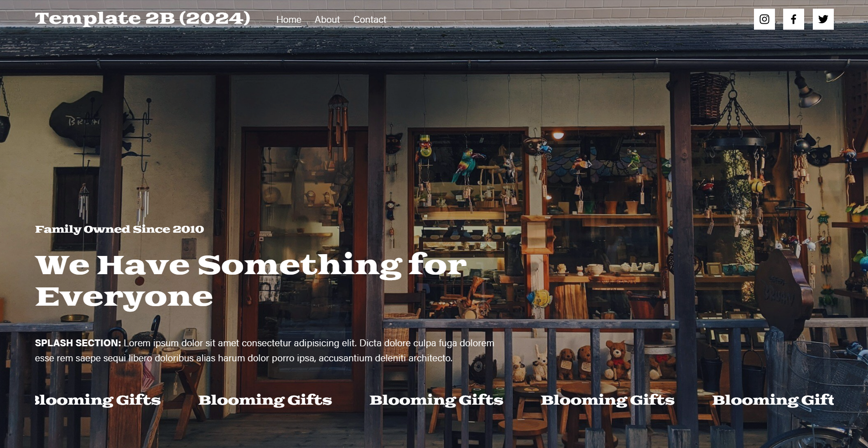Click the 'Family Owned Since 2010' tagline
This screenshot has height=448, width=868.
tap(120, 229)
